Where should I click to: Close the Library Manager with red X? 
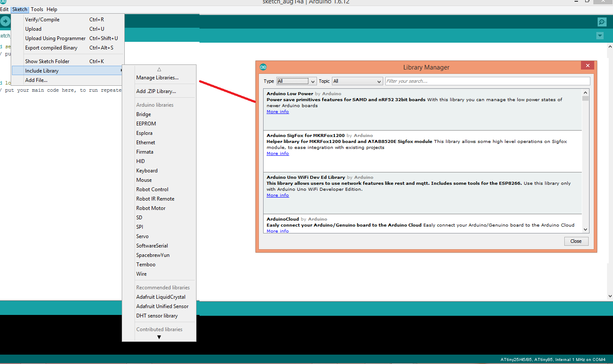pos(588,65)
